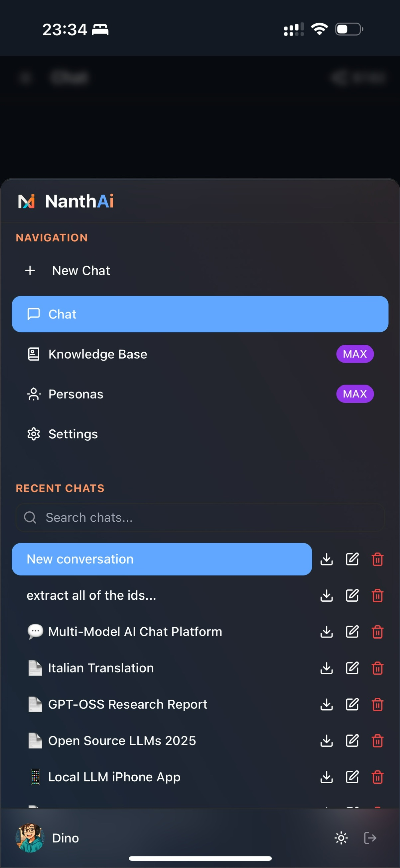Select the Open Source LLMs 2025 conversation
Image resolution: width=400 pixels, height=868 pixels.
122,740
